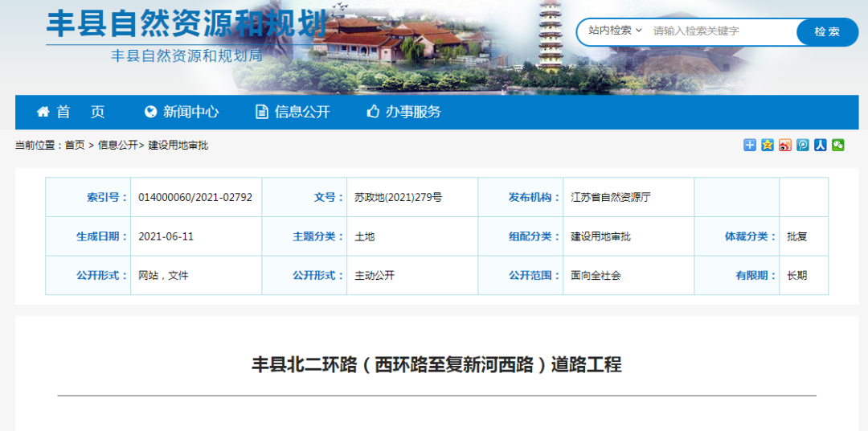868x431 pixels.
Task: Select the 信息公开 navigation item
Action: (302, 112)
